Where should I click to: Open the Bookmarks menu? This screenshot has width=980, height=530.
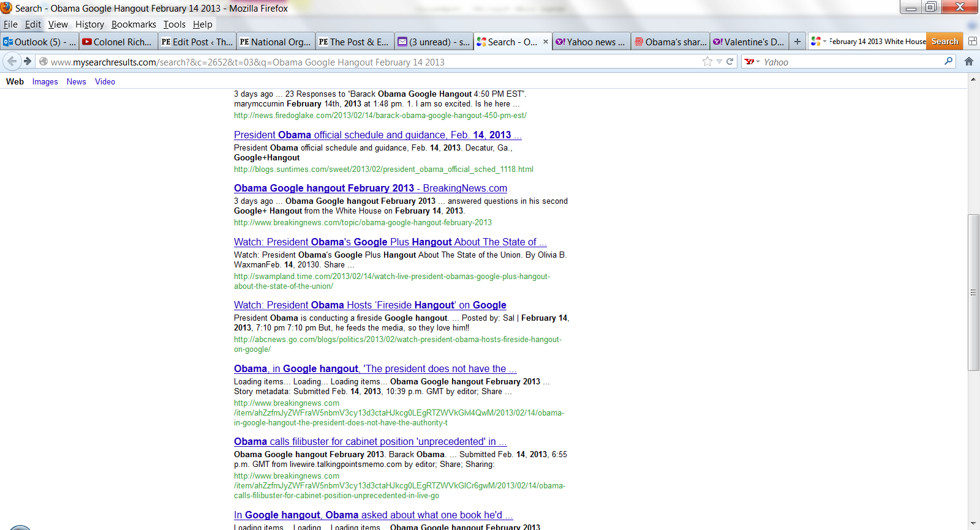[134, 24]
